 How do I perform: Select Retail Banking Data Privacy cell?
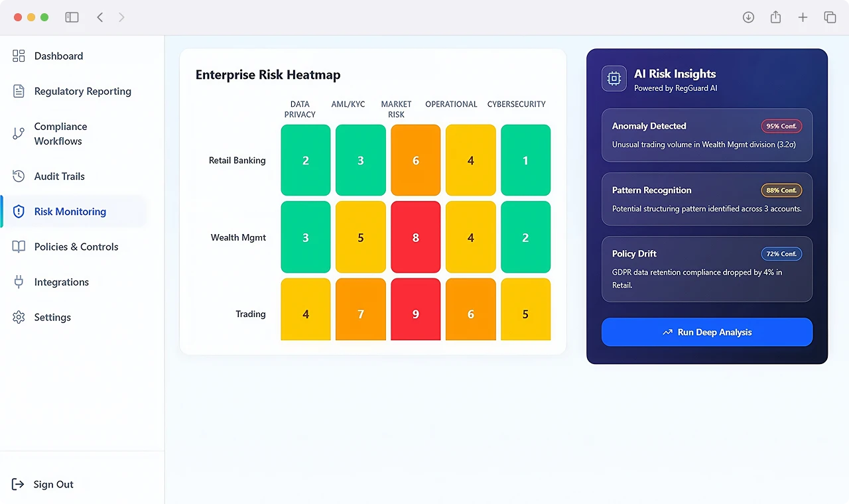pyautogui.click(x=306, y=160)
